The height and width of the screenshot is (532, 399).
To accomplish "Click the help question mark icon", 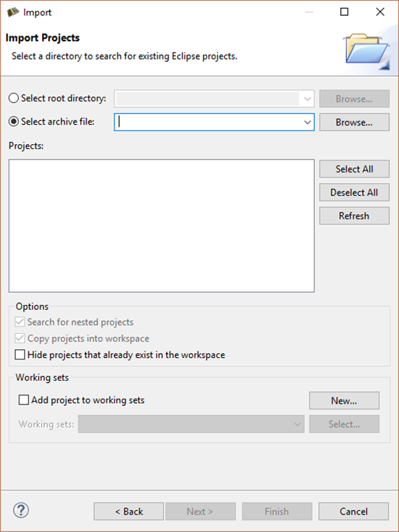I will coord(21,510).
